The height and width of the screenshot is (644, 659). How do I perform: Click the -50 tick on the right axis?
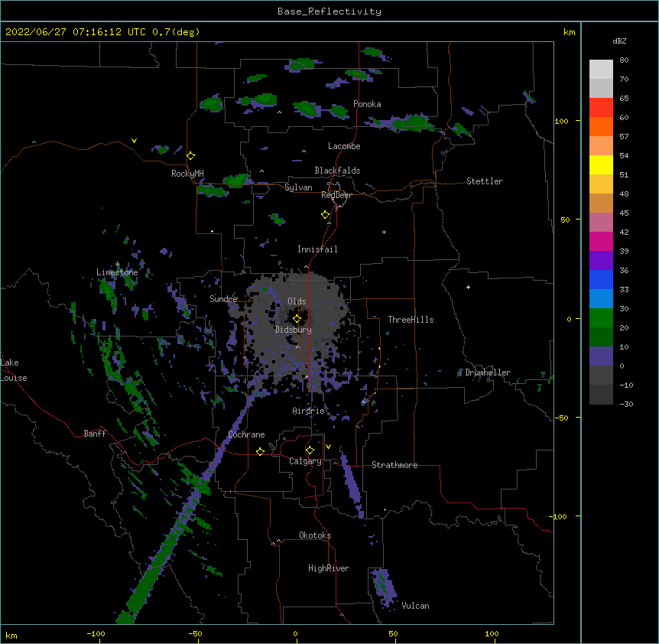click(x=561, y=418)
